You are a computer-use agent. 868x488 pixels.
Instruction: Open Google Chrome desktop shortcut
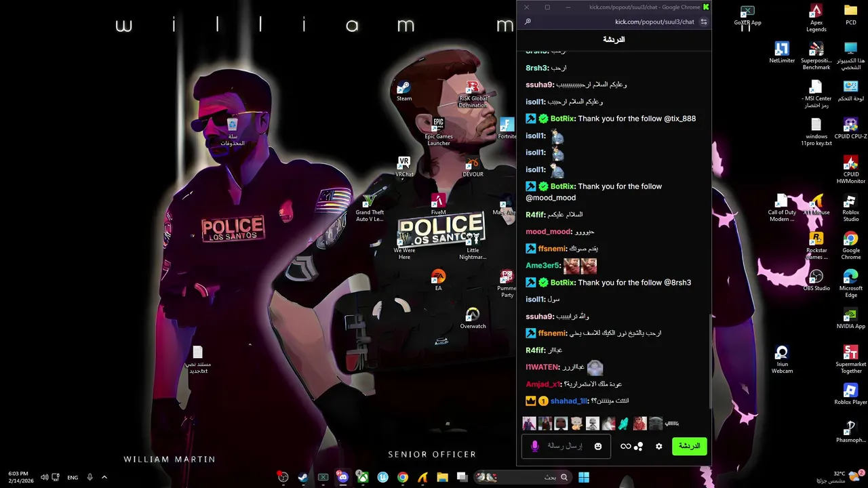[x=850, y=245]
